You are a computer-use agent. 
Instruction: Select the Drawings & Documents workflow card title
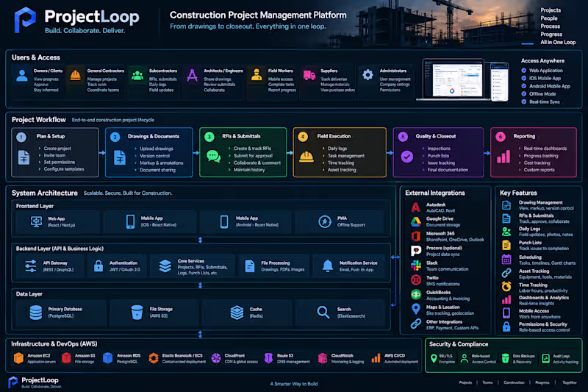point(154,136)
